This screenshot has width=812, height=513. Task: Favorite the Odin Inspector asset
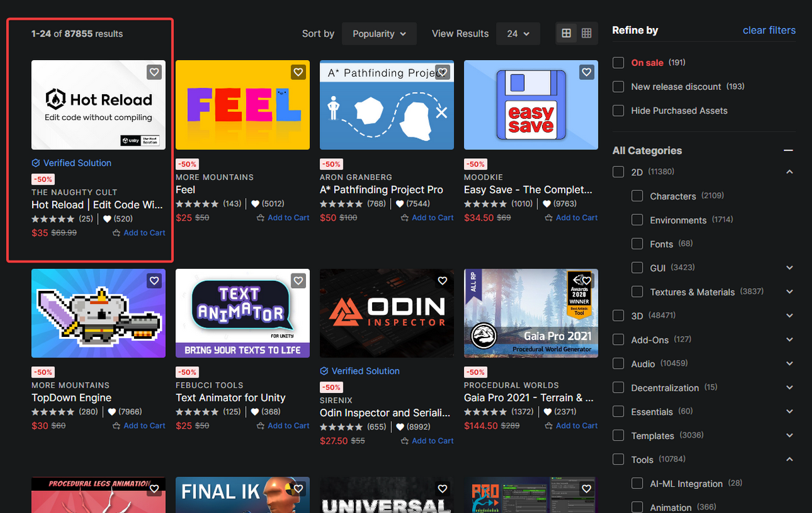coord(442,281)
